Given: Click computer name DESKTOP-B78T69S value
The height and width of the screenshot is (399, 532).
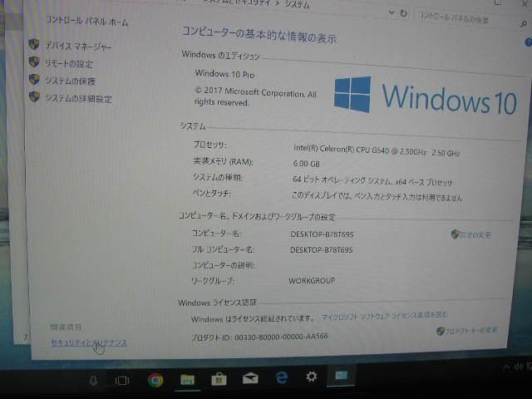Looking at the screenshot, I should pos(322,234).
